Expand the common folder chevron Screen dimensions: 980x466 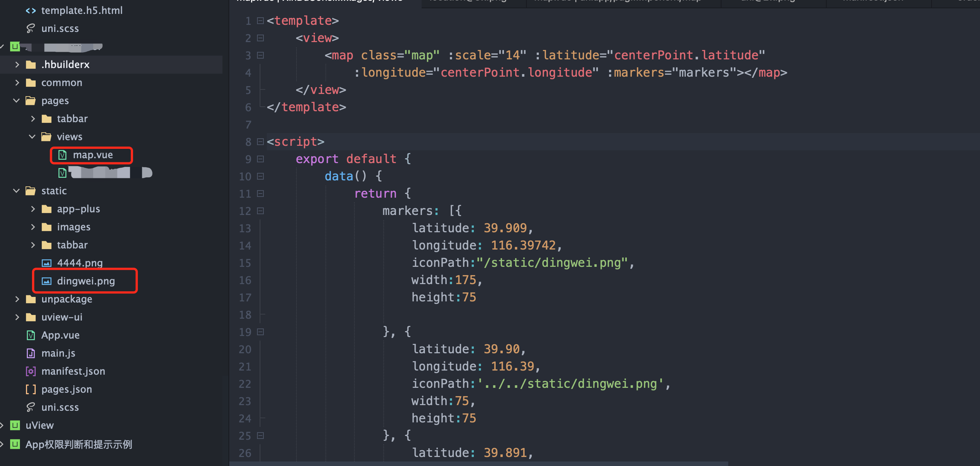click(17, 83)
